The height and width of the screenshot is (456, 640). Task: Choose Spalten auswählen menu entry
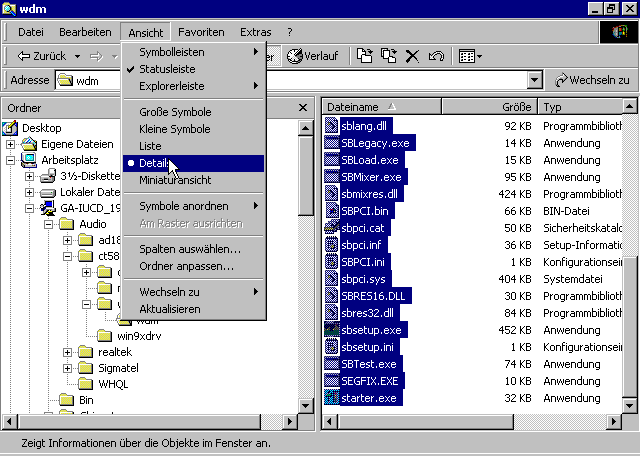[193, 249]
